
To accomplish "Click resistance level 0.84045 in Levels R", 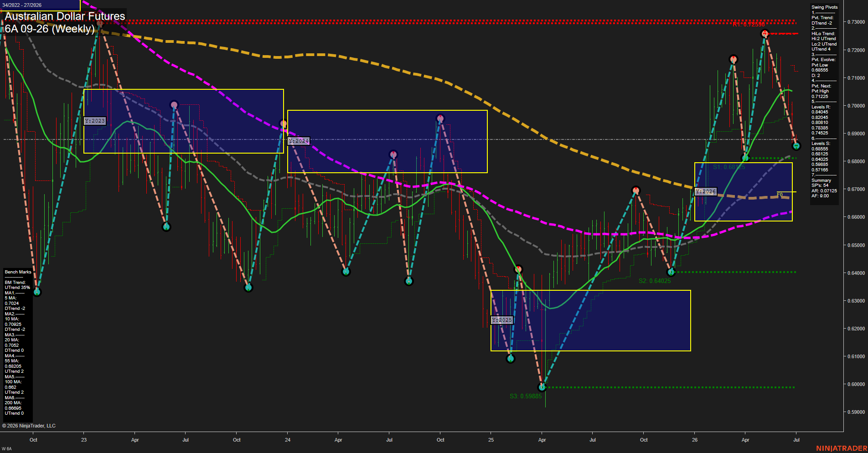I will 820,112.
